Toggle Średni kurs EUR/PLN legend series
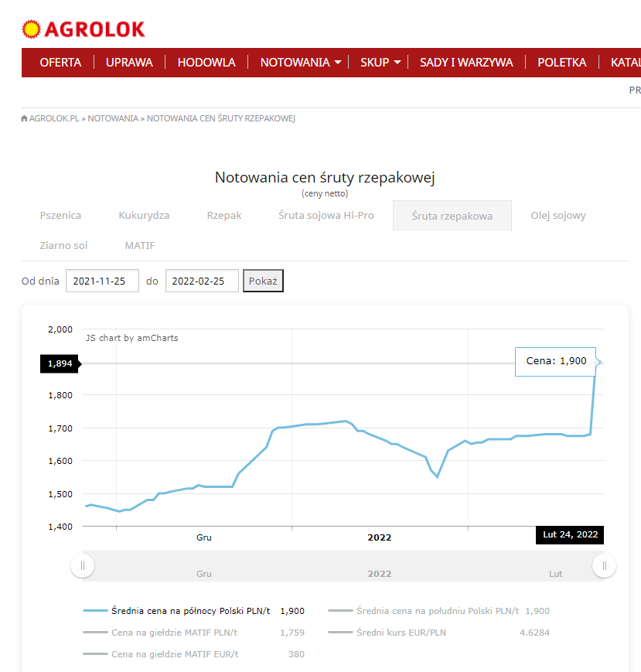Screen dimensions: 641x672 [x=401, y=633]
